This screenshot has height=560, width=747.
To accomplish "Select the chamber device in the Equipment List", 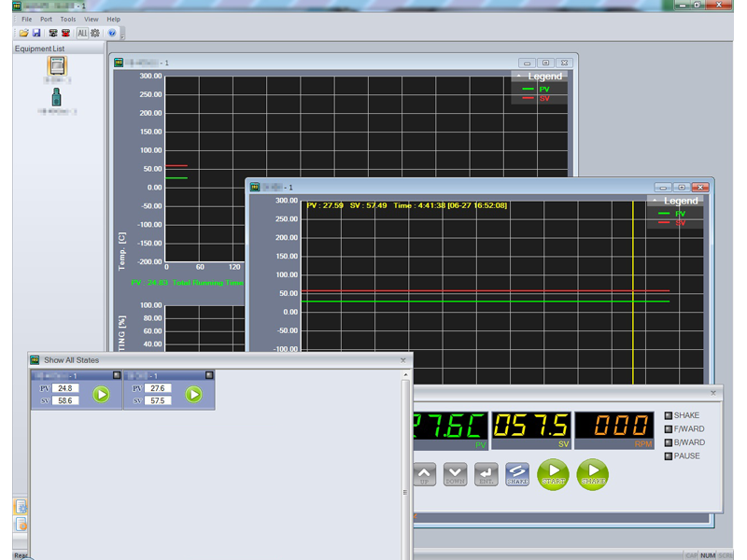I will point(58,65).
